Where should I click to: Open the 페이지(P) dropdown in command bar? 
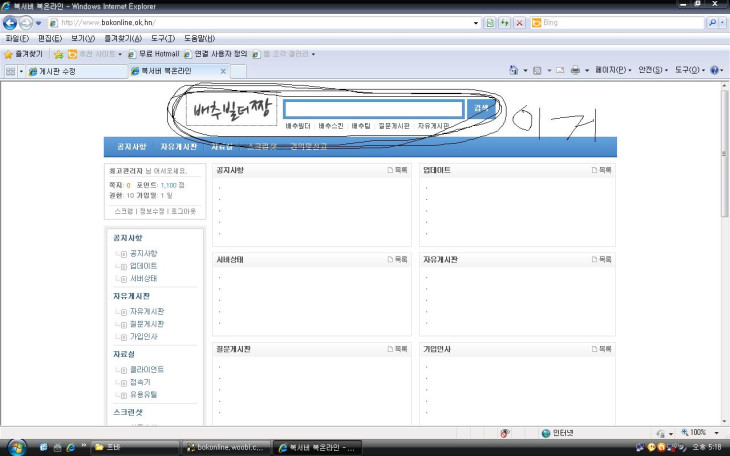612,71
